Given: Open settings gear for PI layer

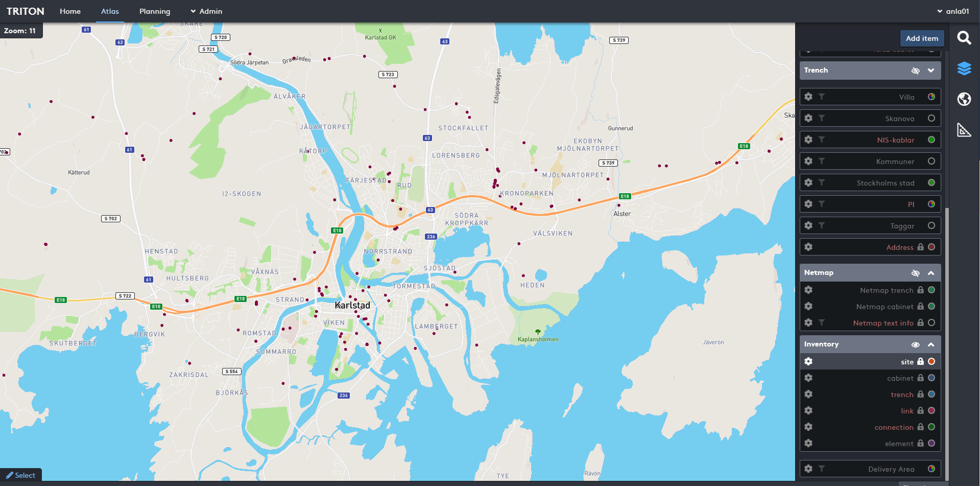Looking at the screenshot, I should [808, 204].
